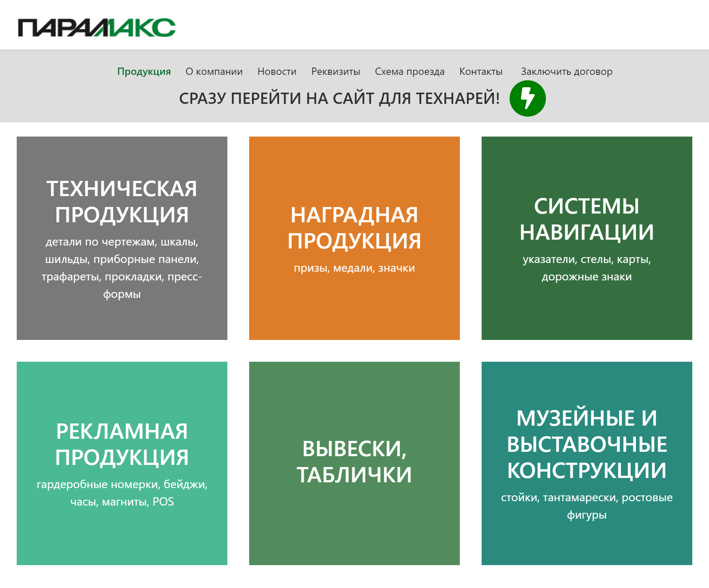The width and height of the screenshot is (709, 588).
Task: Go to the Контакты page
Action: [x=481, y=72]
